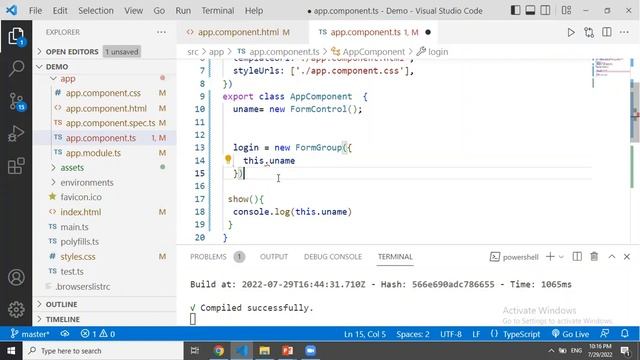
Task: Click the editor vertical scrollbar
Action: pyautogui.click(x=635, y=112)
